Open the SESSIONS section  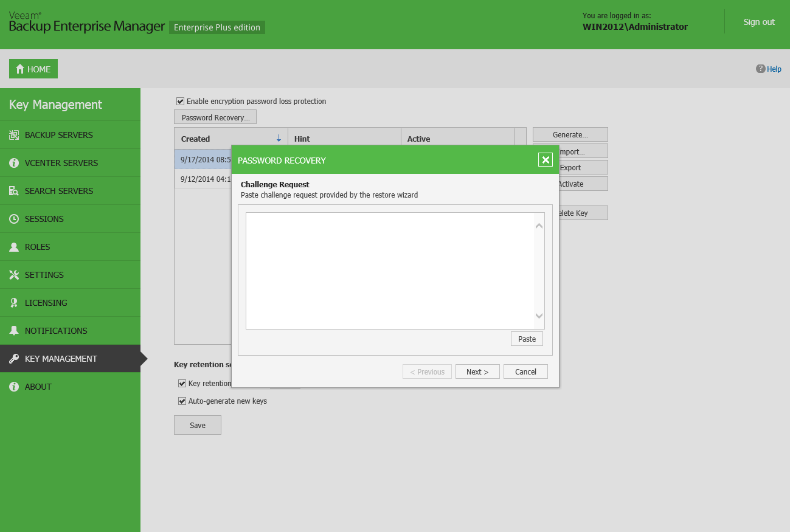click(70, 219)
